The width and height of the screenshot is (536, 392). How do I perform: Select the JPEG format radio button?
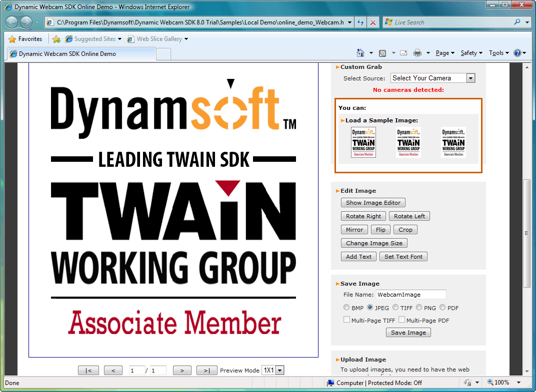coord(370,307)
